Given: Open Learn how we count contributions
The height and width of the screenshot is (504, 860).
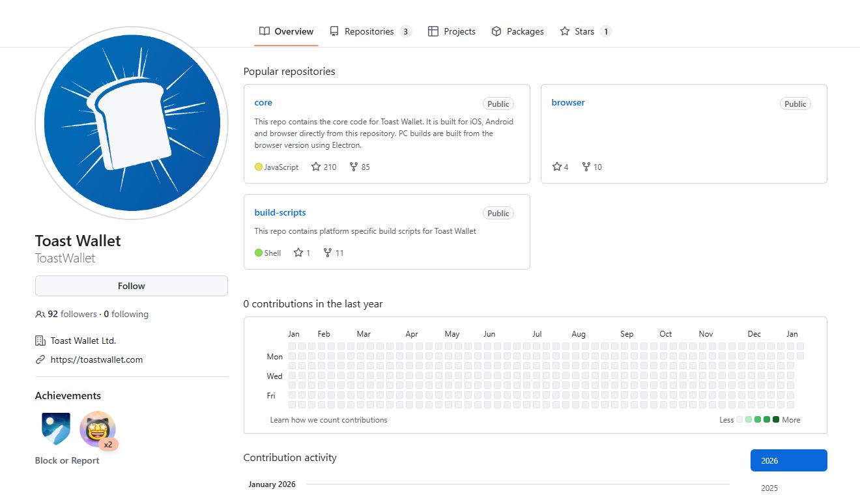Looking at the screenshot, I should point(328,420).
